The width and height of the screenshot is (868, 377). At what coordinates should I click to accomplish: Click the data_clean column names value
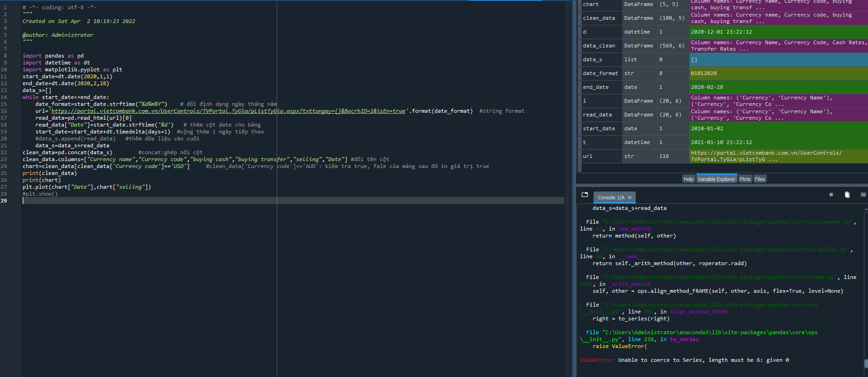[x=778, y=46]
